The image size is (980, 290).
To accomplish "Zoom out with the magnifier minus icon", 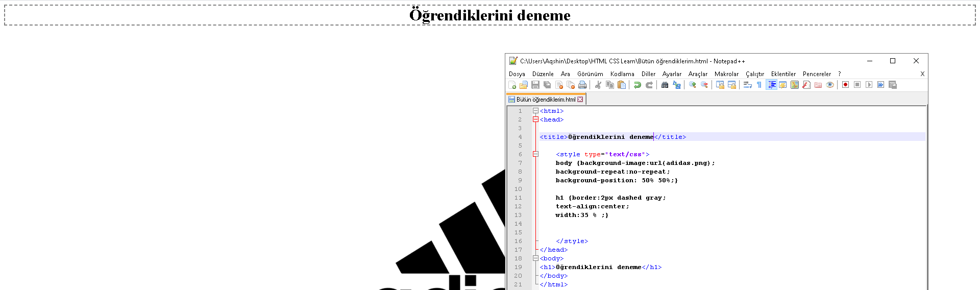I will (704, 85).
